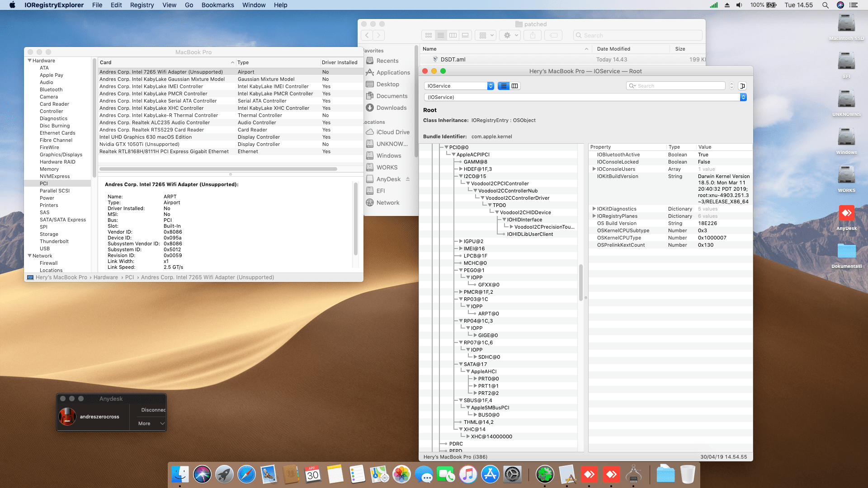Open Notes app in dock
The width and height of the screenshot is (868, 488).
335,474
